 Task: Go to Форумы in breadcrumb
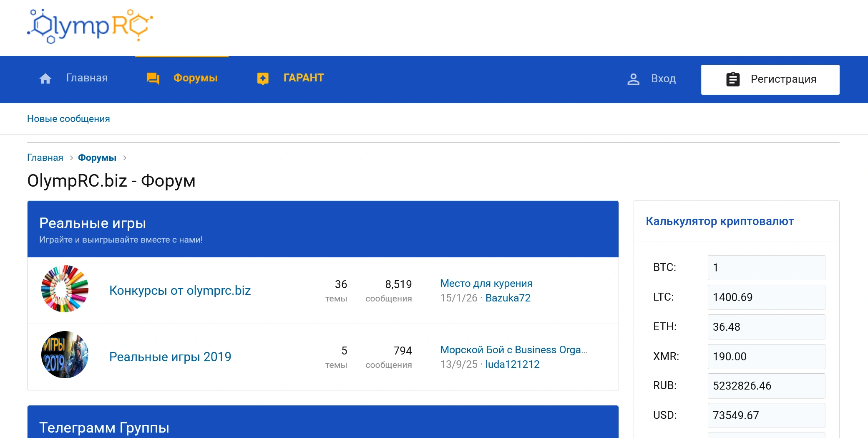[x=97, y=157]
